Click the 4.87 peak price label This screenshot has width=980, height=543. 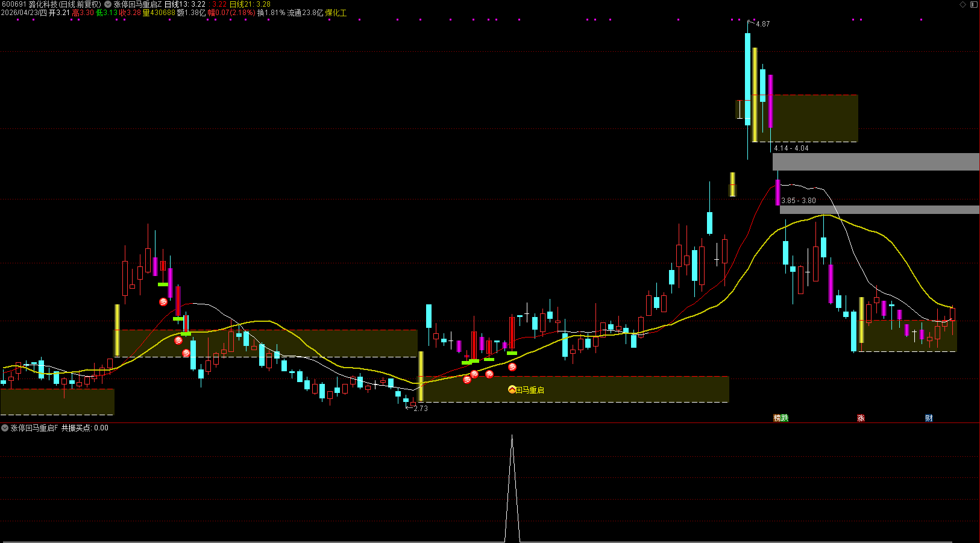pos(762,24)
